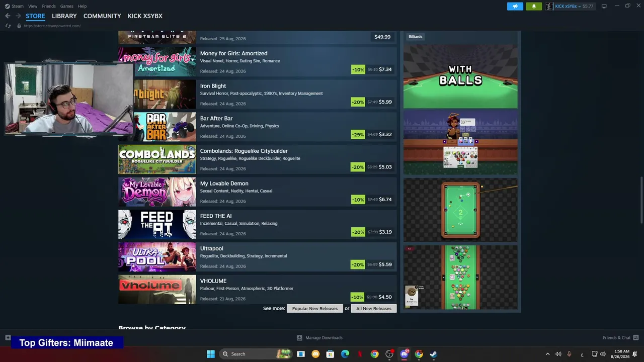Switch to the COMMUNITY tab
The width and height of the screenshot is (644, 362).
click(x=102, y=16)
